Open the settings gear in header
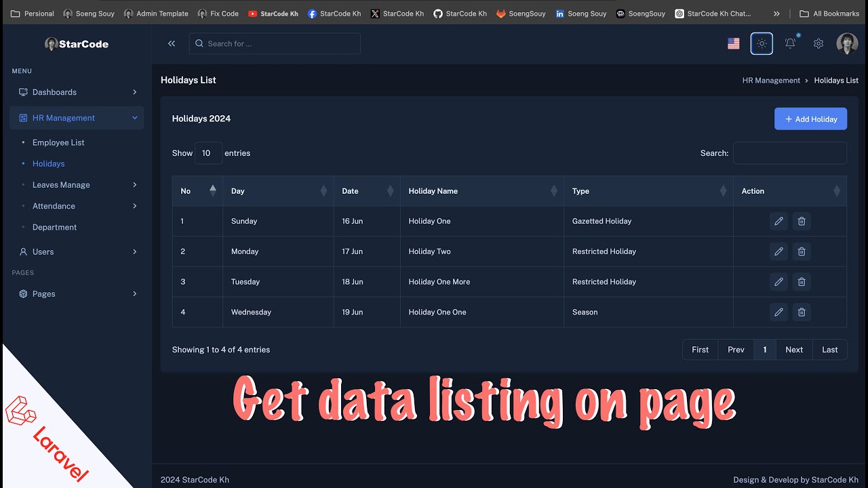Viewport: 868px width, 488px height. coord(818,43)
